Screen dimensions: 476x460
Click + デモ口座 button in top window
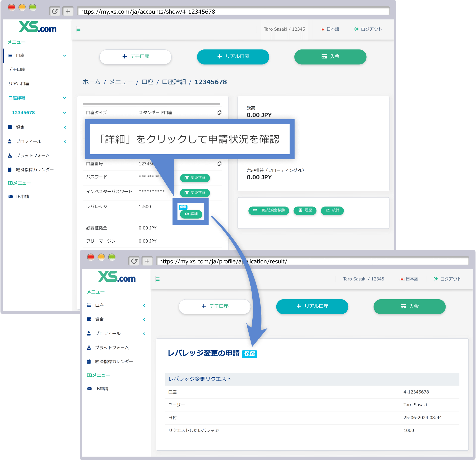point(136,57)
